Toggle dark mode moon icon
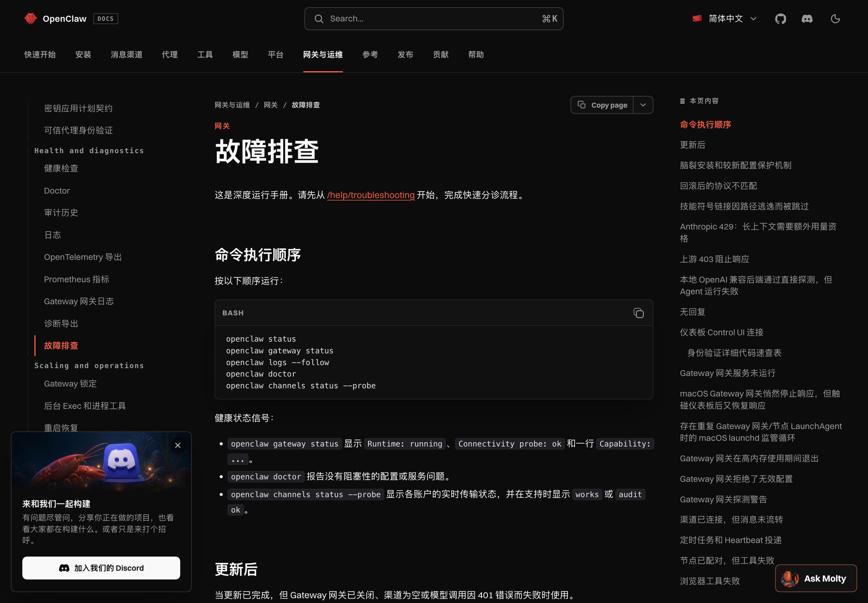Image resolution: width=868 pixels, height=603 pixels. (x=835, y=18)
